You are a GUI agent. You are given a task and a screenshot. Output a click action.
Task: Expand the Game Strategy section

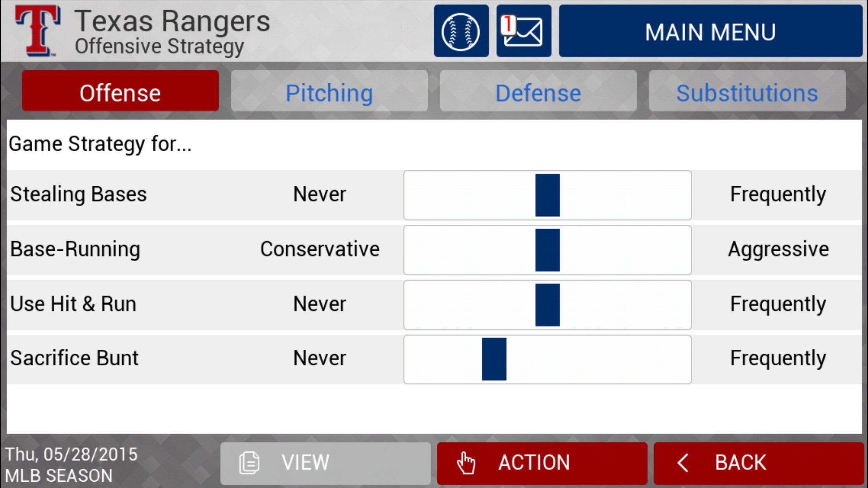coord(100,143)
